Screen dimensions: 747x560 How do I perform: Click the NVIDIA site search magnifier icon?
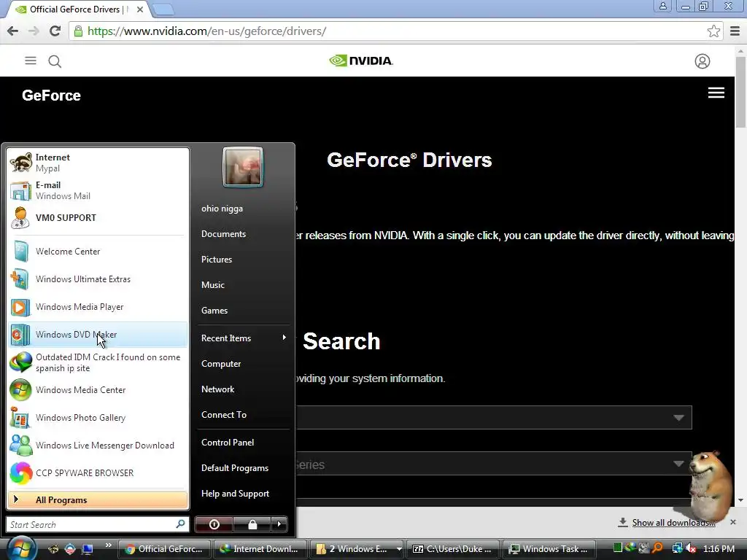(x=55, y=61)
